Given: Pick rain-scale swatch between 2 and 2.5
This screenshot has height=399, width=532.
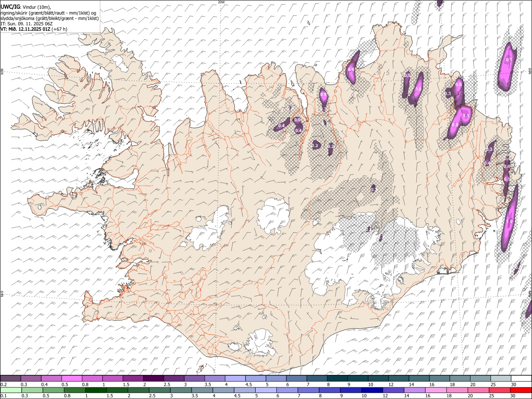Looking at the screenshot, I should point(138,390).
